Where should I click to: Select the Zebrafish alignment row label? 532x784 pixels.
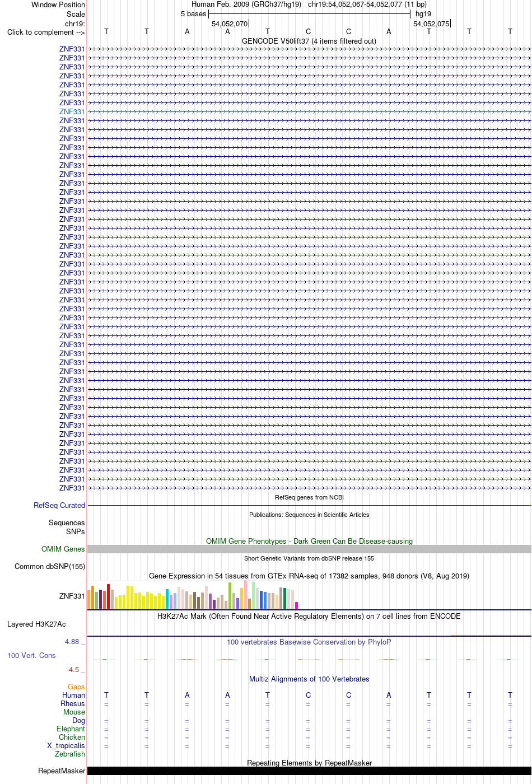coord(70,754)
